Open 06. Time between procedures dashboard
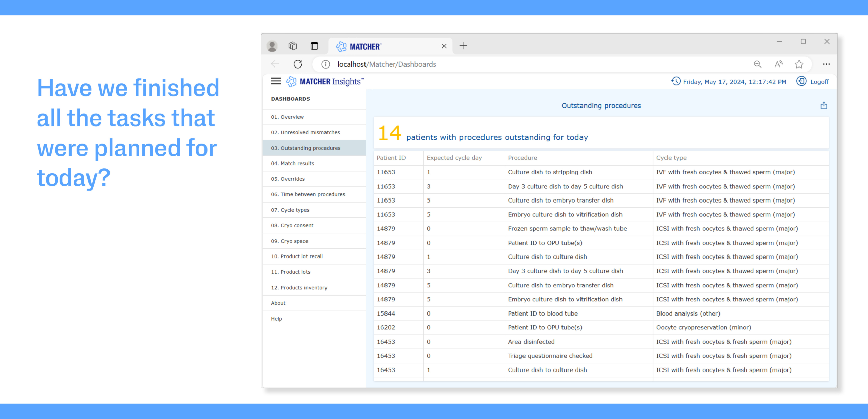 [314, 194]
